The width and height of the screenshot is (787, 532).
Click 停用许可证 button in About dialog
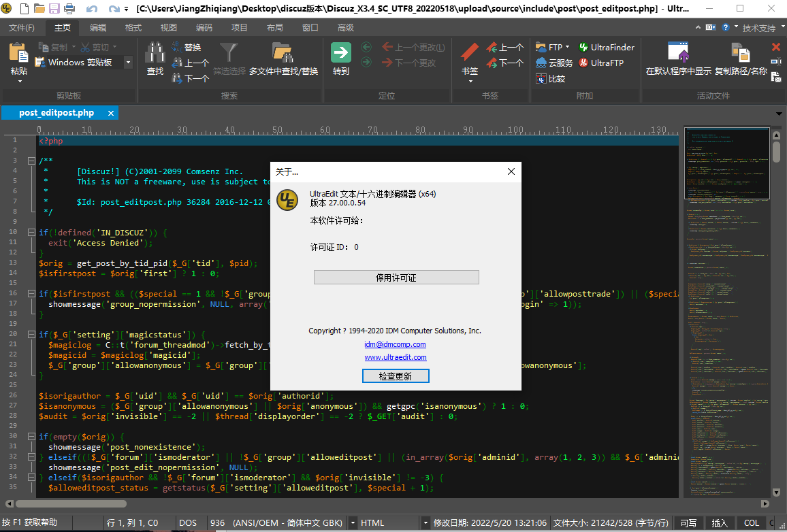click(x=396, y=278)
